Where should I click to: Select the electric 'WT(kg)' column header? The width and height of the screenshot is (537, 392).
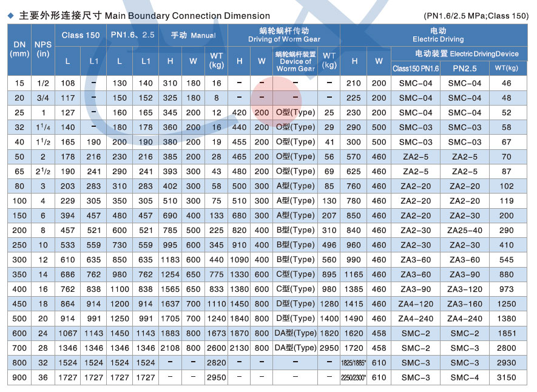pyautogui.click(x=506, y=69)
